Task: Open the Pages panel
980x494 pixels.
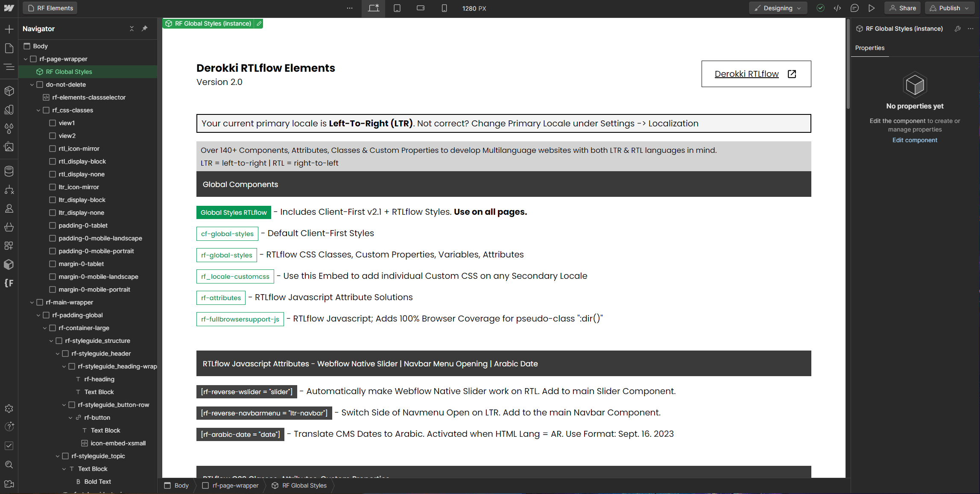Action: (9, 48)
